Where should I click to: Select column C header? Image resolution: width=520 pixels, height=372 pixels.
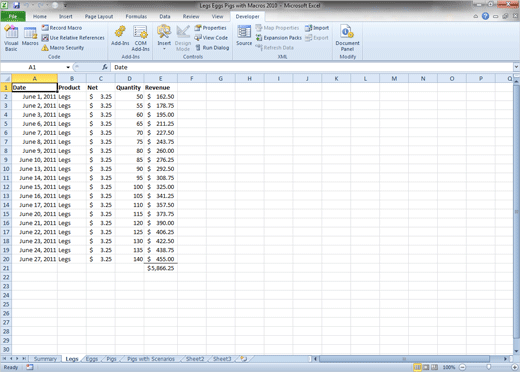pyautogui.click(x=101, y=79)
